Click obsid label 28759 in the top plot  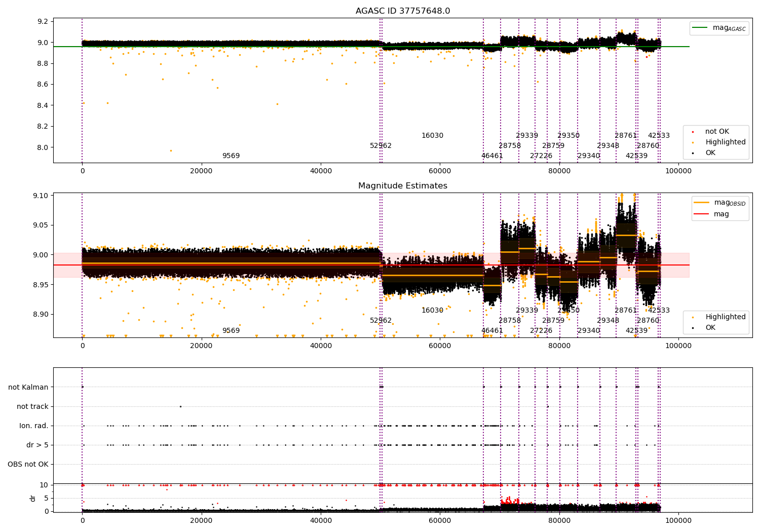553,146
